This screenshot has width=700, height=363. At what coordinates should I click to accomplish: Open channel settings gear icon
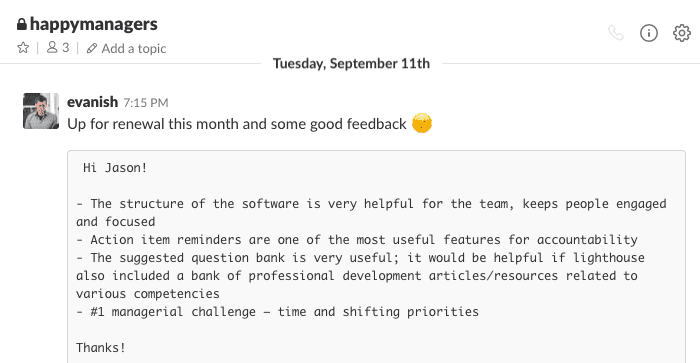pyautogui.click(x=682, y=33)
